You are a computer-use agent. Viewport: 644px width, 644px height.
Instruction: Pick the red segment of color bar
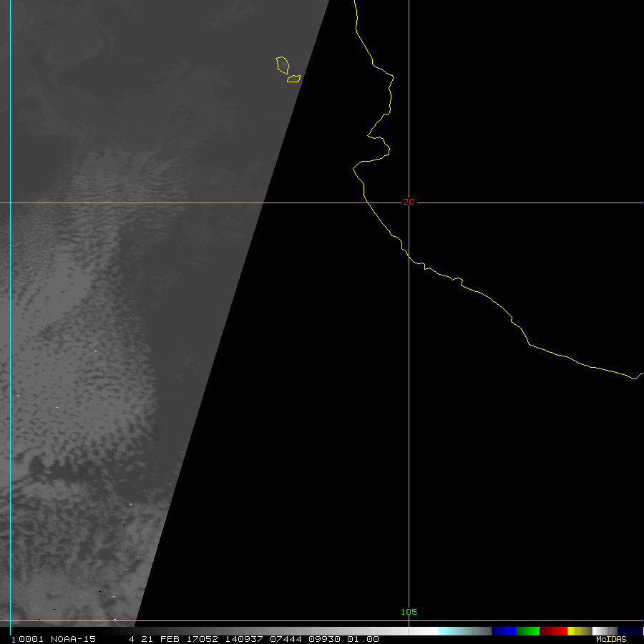coord(553,631)
